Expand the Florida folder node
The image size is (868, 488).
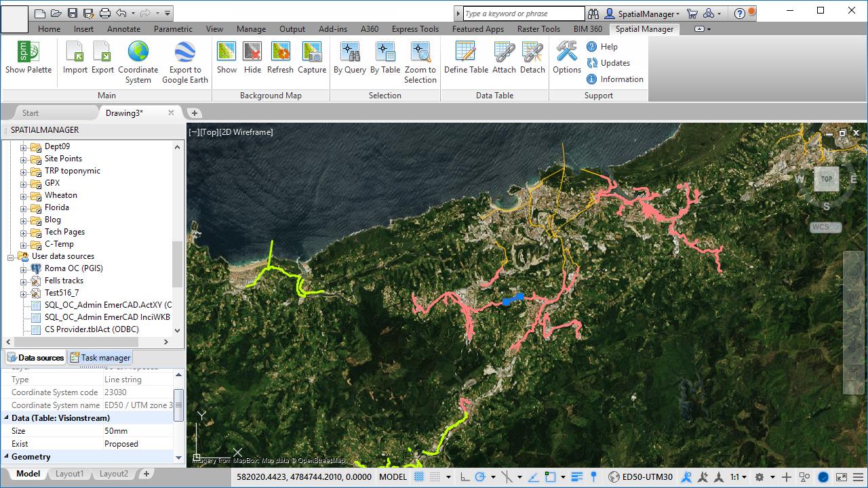[23, 207]
